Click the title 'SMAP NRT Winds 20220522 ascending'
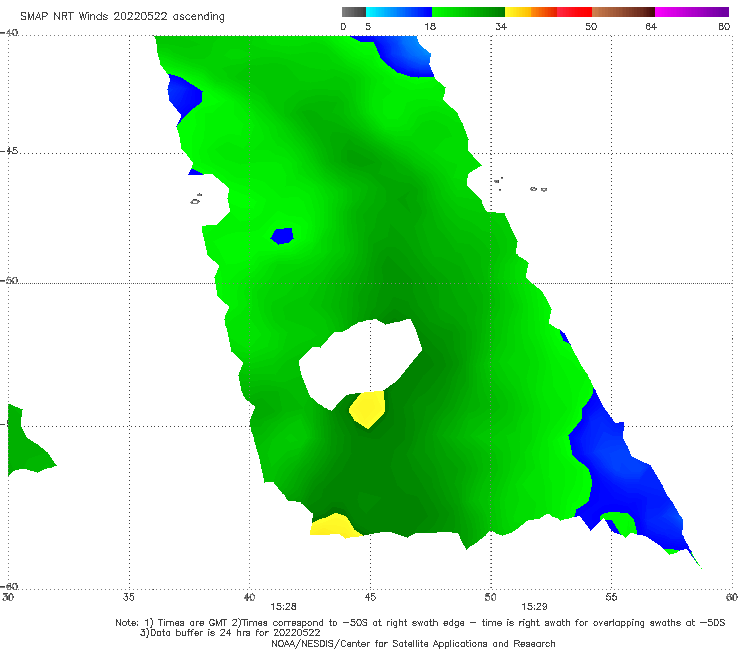The width and height of the screenshot is (740, 650). point(122,17)
